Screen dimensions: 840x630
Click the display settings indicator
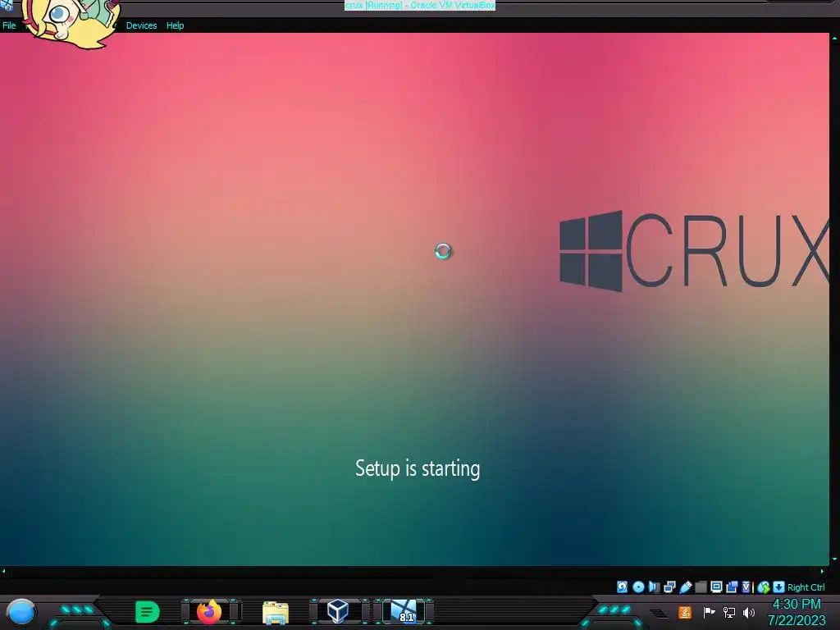coord(716,587)
